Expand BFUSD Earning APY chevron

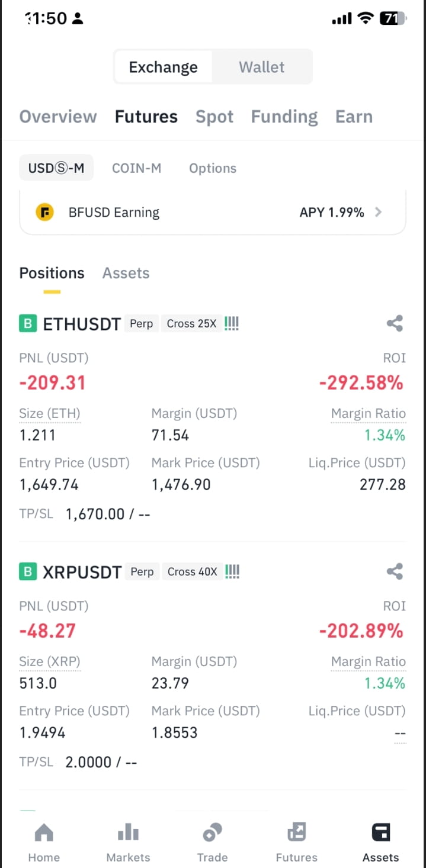379,212
